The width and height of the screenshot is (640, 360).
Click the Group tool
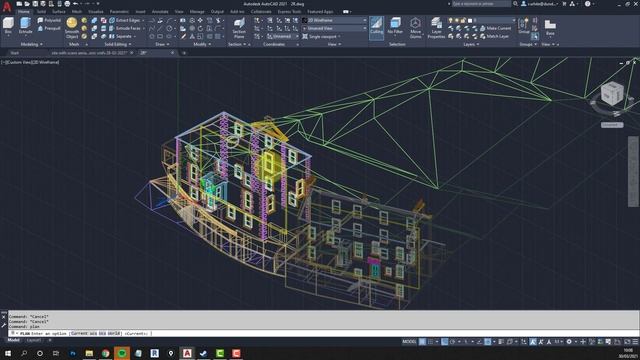point(524,26)
